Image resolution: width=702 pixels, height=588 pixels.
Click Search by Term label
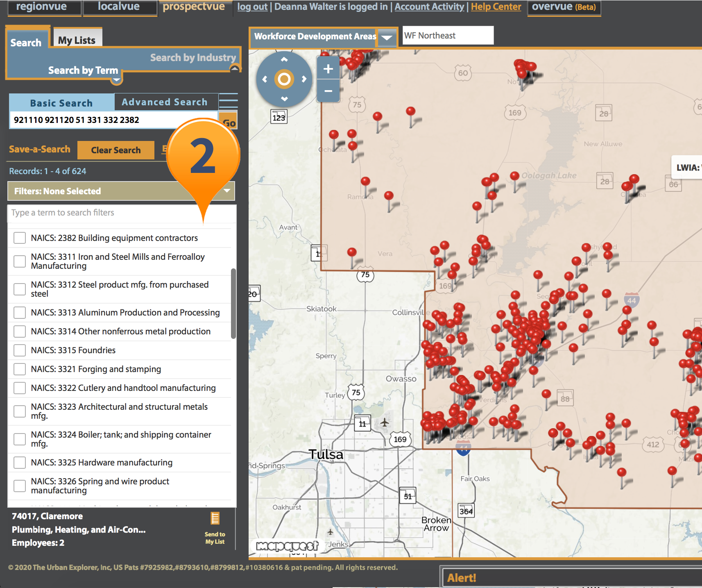83,70
